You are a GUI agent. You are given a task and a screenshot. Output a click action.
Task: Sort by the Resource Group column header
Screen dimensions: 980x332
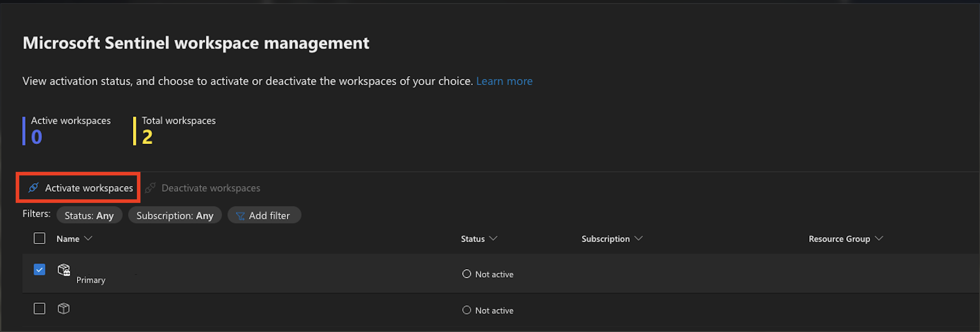846,239
